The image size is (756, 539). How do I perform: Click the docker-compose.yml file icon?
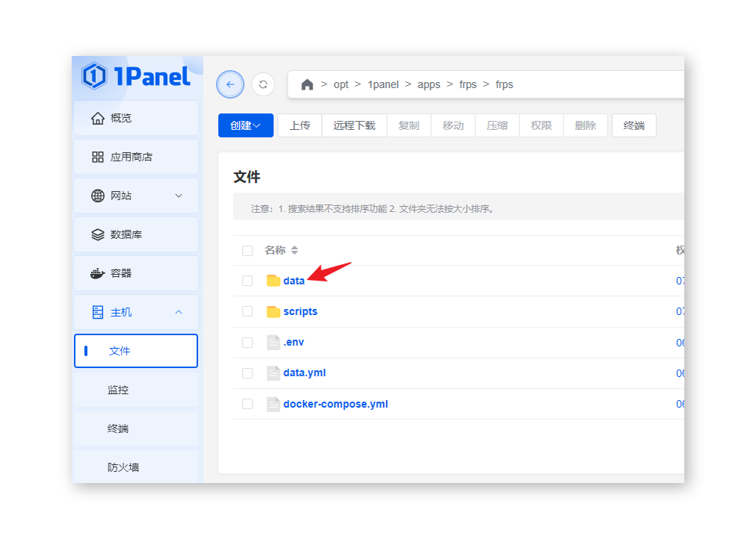click(273, 404)
